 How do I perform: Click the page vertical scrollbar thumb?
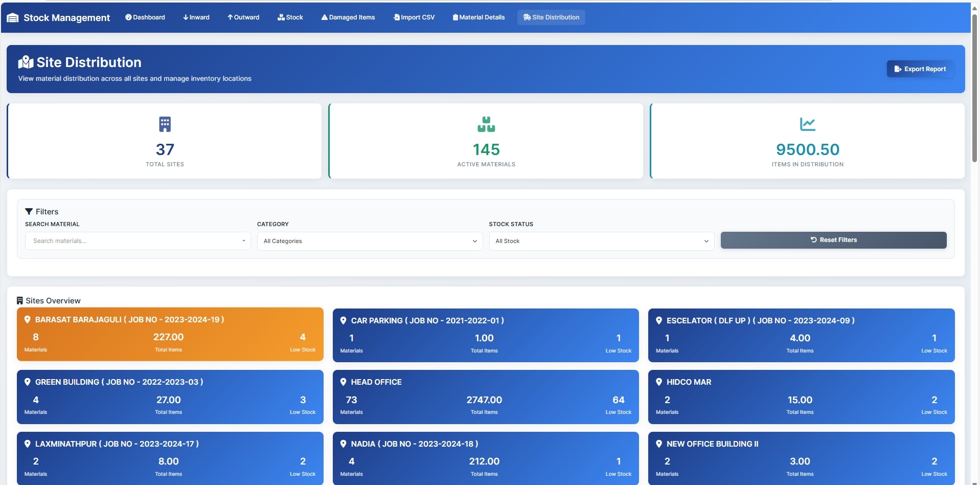click(x=975, y=87)
